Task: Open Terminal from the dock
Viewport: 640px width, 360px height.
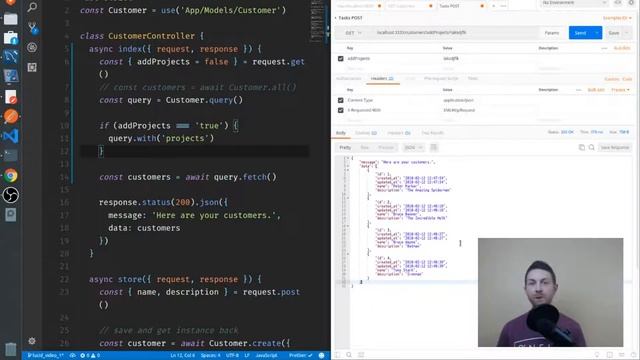Action: [11, 156]
